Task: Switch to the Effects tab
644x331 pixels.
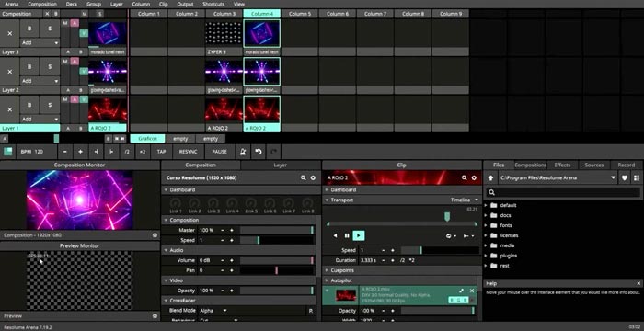Action: tap(562, 165)
